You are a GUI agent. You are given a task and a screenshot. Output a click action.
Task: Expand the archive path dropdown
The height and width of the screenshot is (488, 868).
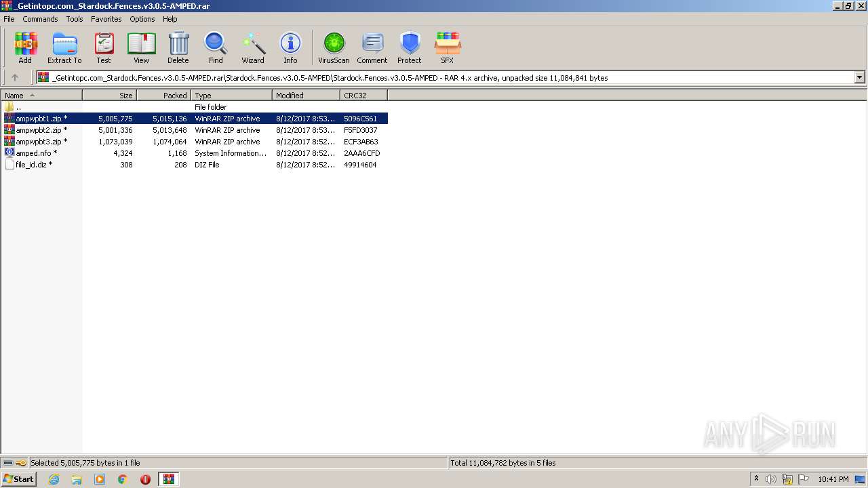coord(859,77)
